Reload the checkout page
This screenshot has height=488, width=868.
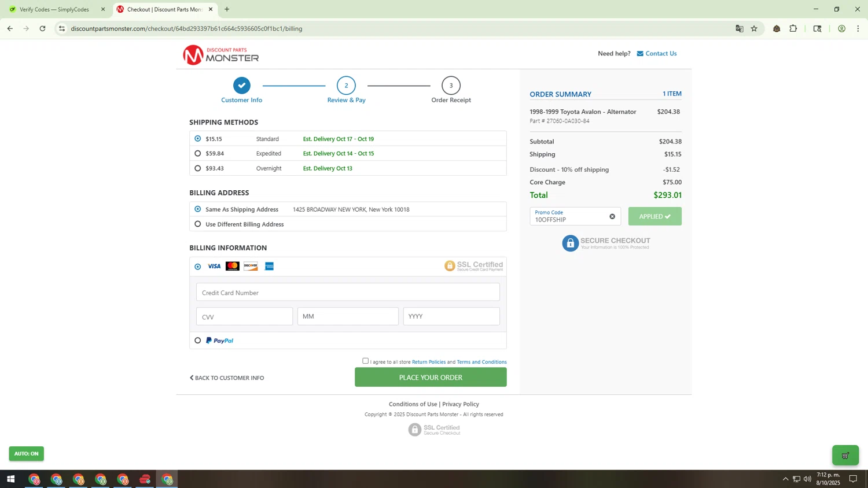(42, 28)
